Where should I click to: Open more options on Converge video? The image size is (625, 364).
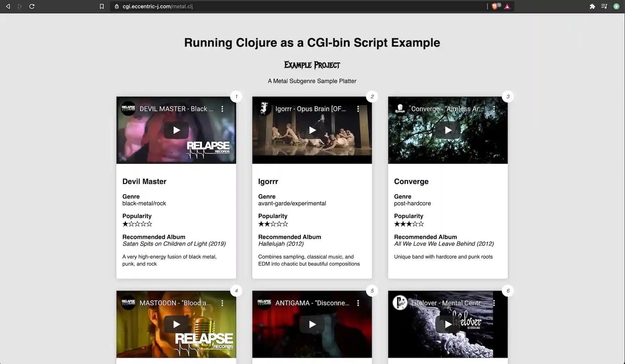click(494, 109)
